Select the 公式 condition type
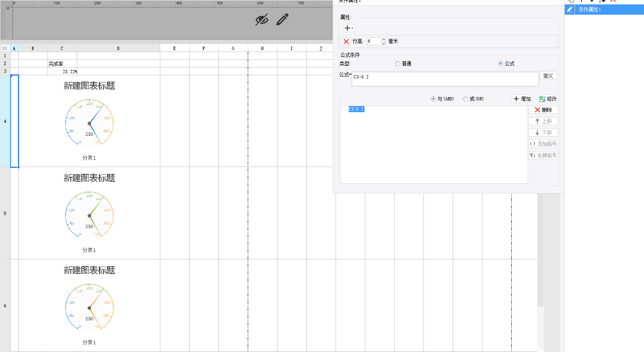Screen dimensions: 644x352 coord(506,63)
